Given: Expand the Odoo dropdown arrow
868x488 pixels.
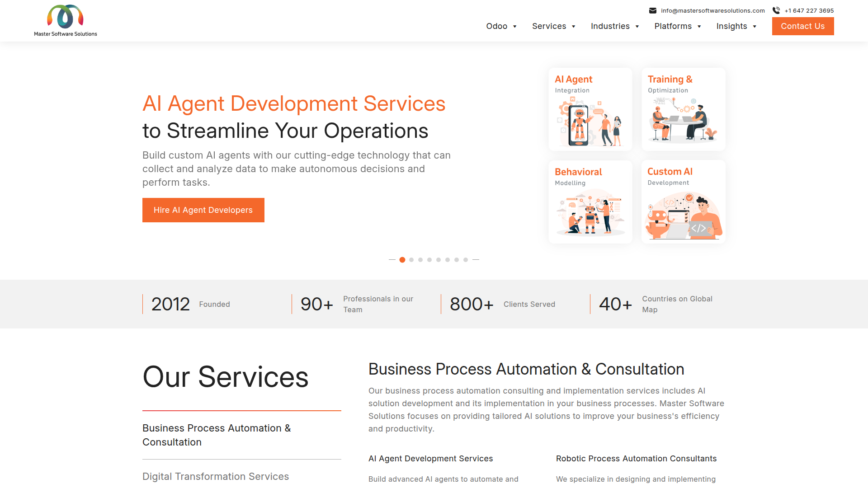Looking at the screenshot, I should coord(515,27).
